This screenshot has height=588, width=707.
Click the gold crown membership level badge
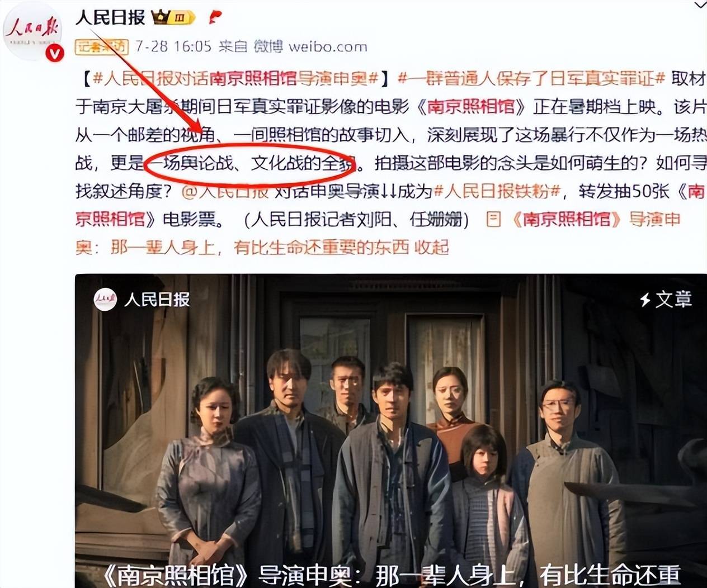173,18
